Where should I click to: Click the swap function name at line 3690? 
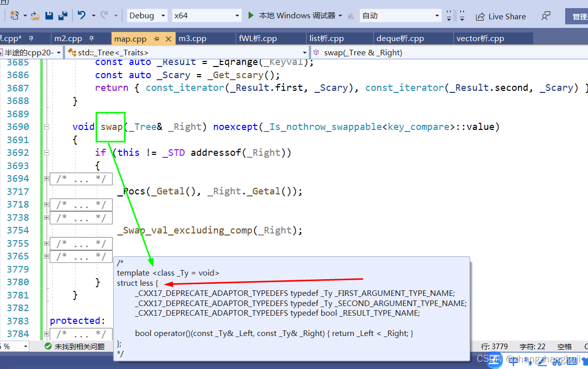112,127
